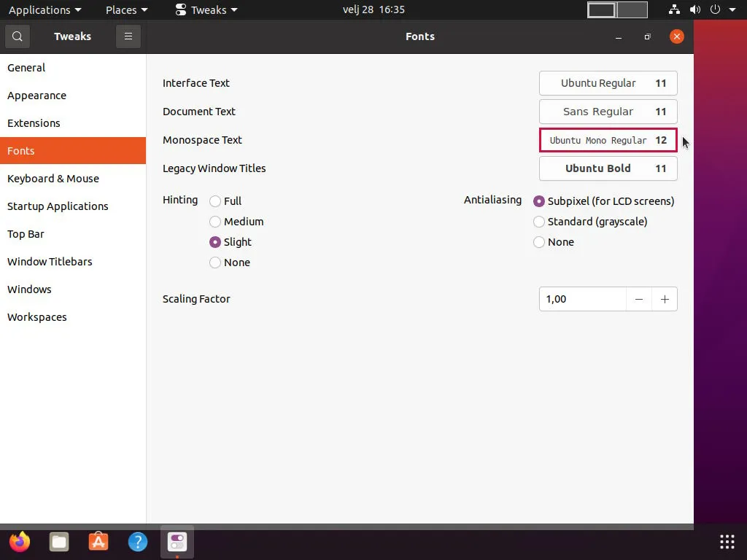This screenshot has height=560, width=747.
Task: Open the Legacy Window Titles font picker
Action: click(608, 168)
